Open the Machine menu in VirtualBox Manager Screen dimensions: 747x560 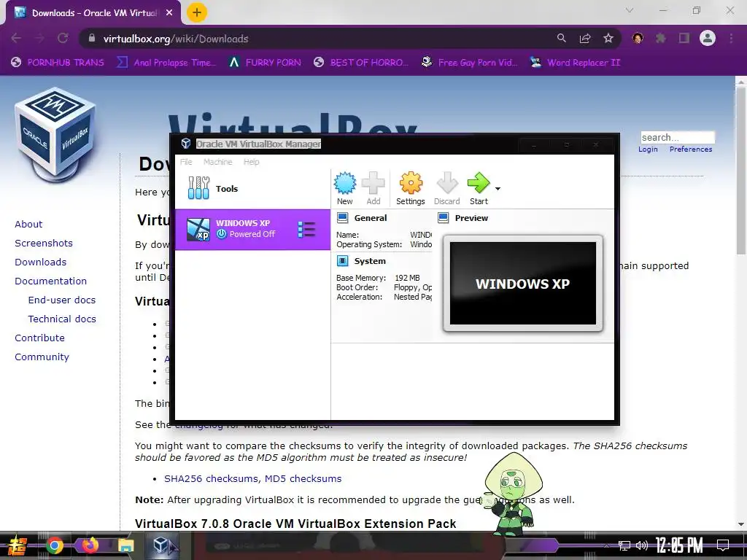click(x=217, y=162)
